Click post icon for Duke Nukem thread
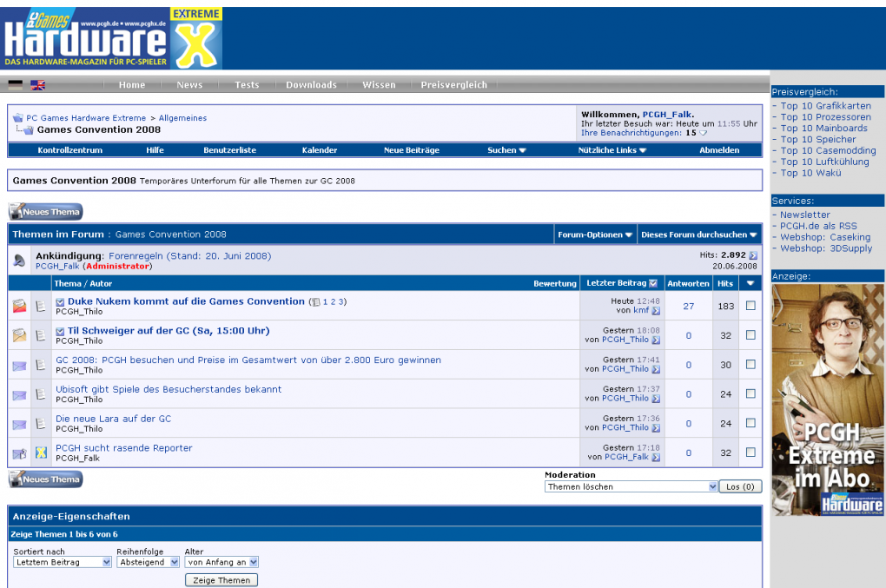 coord(41,306)
